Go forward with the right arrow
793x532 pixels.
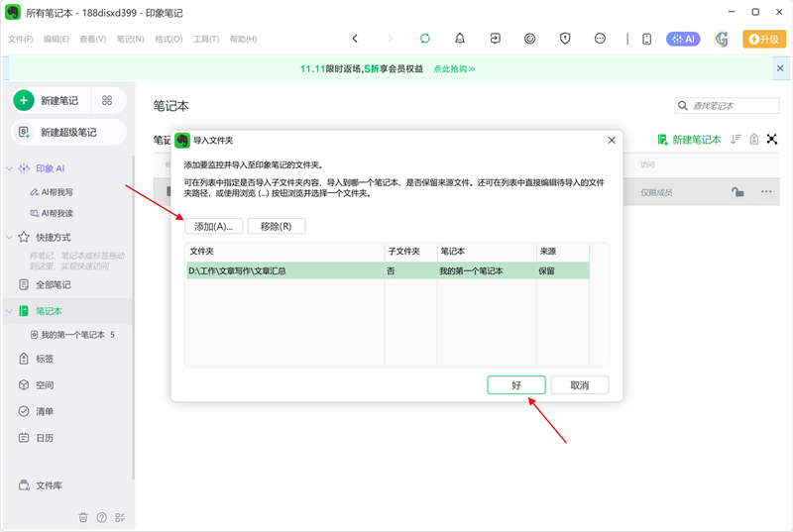(390, 39)
